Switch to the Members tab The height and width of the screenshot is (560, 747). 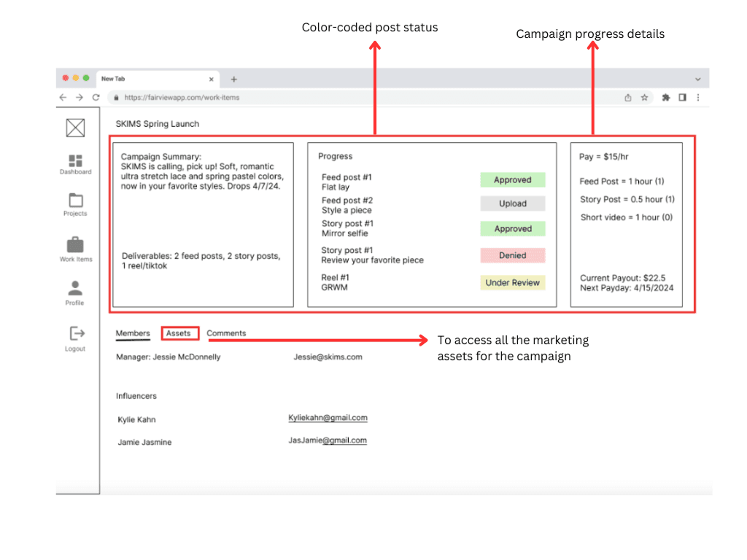[x=133, y=333]
